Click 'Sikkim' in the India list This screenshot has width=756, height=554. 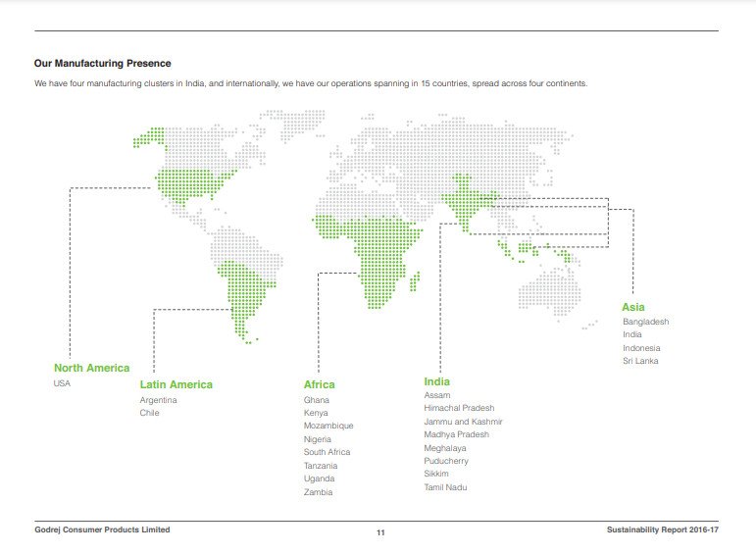point(436,474)
